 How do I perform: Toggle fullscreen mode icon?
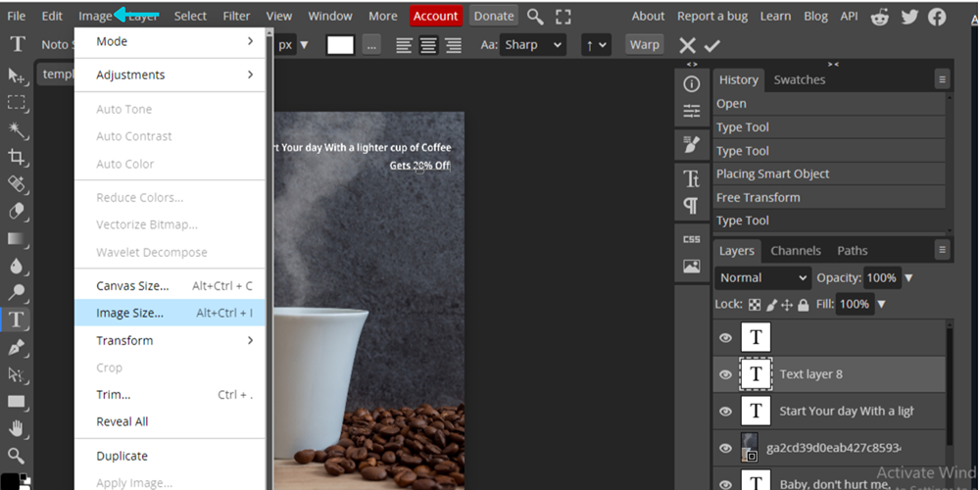(563, 17)
